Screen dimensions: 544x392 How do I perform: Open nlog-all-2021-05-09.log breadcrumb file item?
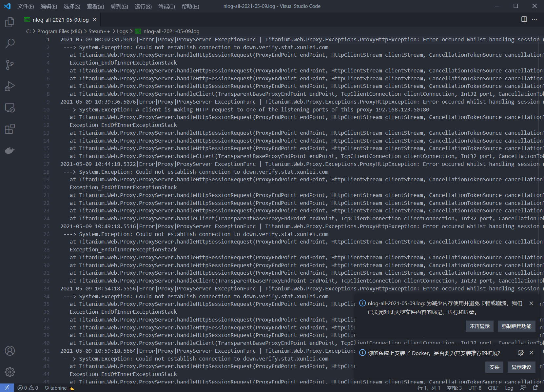(x=167, y=31)
